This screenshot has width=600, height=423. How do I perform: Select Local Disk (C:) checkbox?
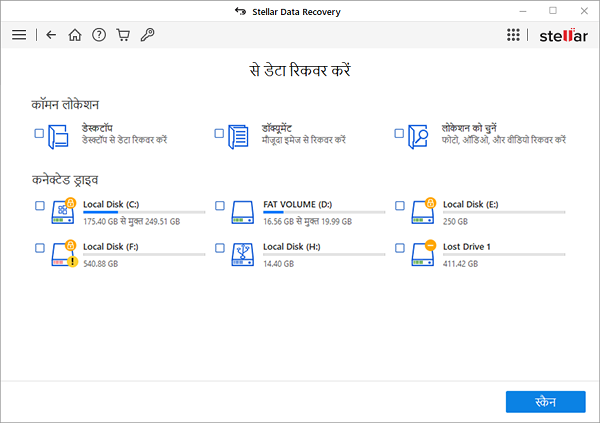[x=39, y=206]
